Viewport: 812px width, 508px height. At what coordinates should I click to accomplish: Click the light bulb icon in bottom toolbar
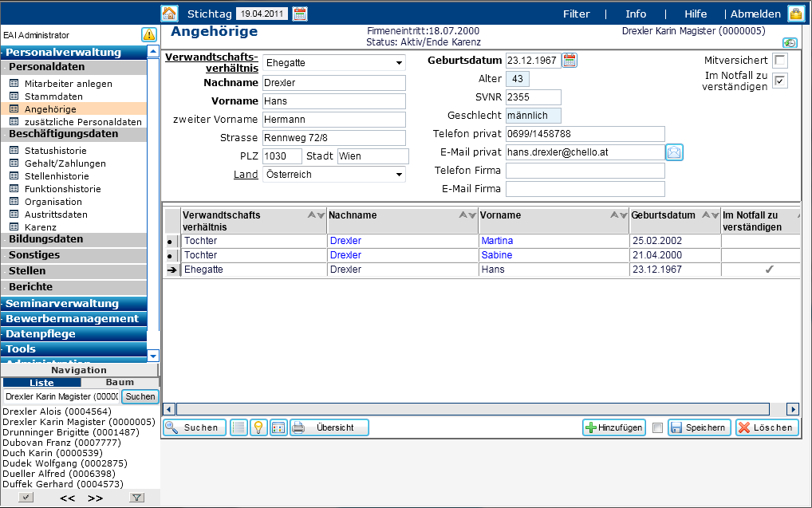pos(258,427)
